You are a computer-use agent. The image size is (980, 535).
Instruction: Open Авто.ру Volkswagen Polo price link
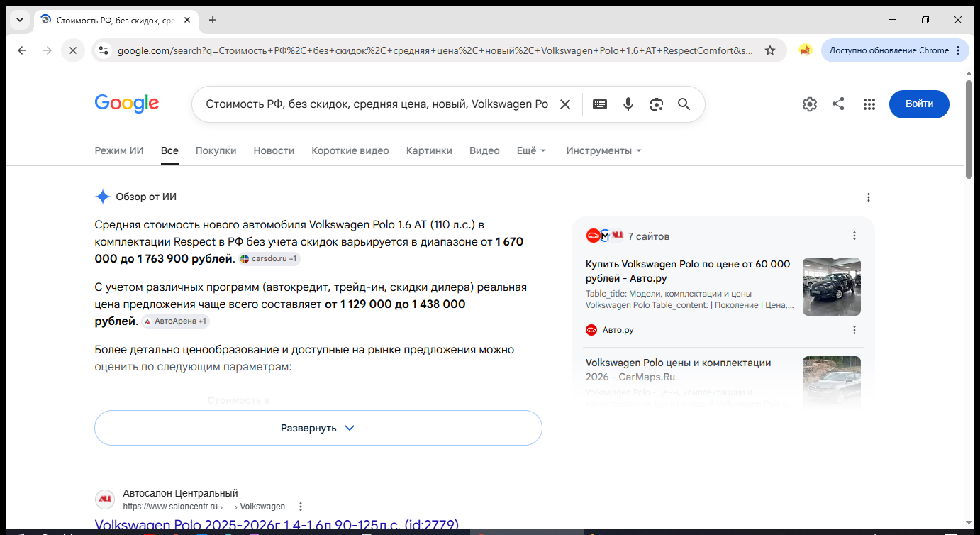tap(688, 271)
